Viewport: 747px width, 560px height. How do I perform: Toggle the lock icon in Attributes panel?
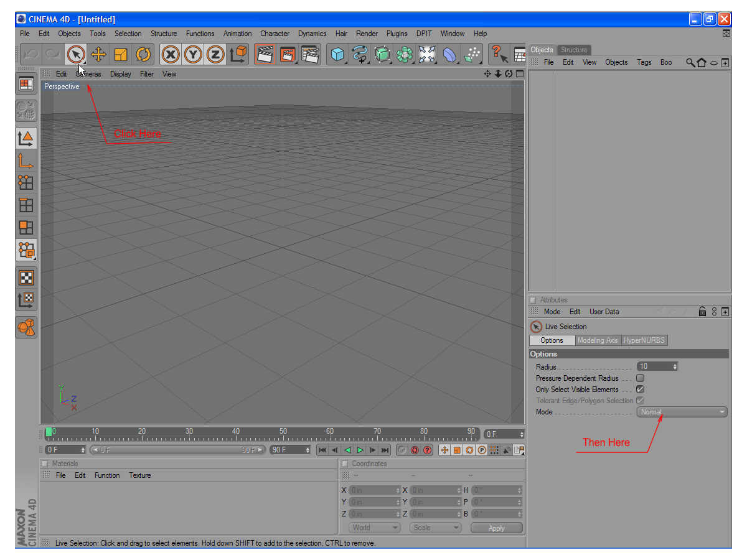[702, 312]
